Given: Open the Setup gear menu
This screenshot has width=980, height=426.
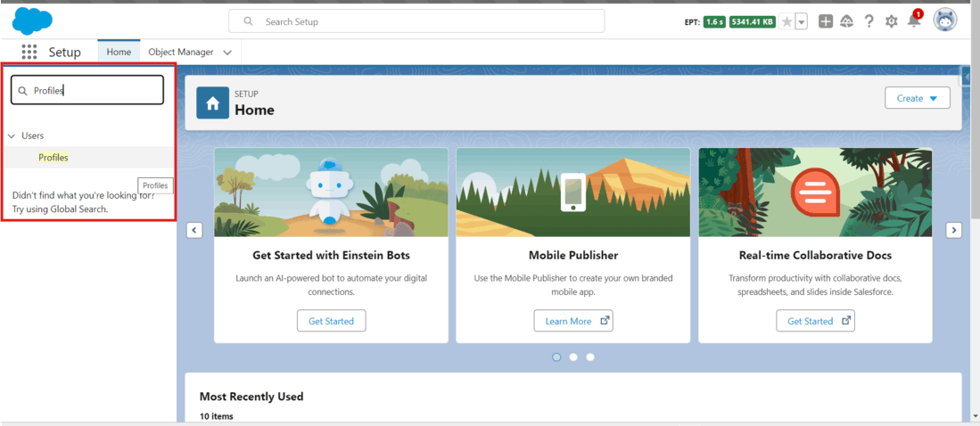Looking at the screenshot, I should (x=891, y=22).
